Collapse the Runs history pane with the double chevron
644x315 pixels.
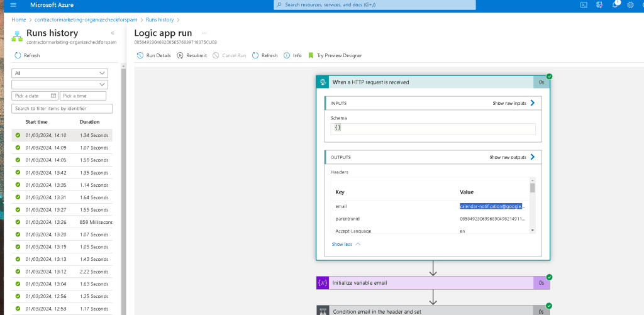pyautogui.click(x=113, y=33)
